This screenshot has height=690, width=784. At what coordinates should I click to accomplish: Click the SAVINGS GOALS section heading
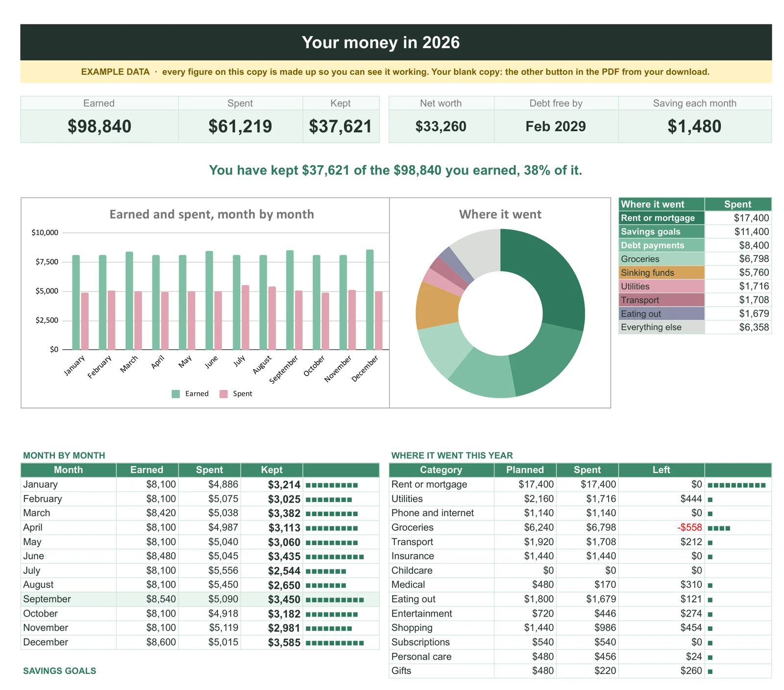tap(59, 671)
